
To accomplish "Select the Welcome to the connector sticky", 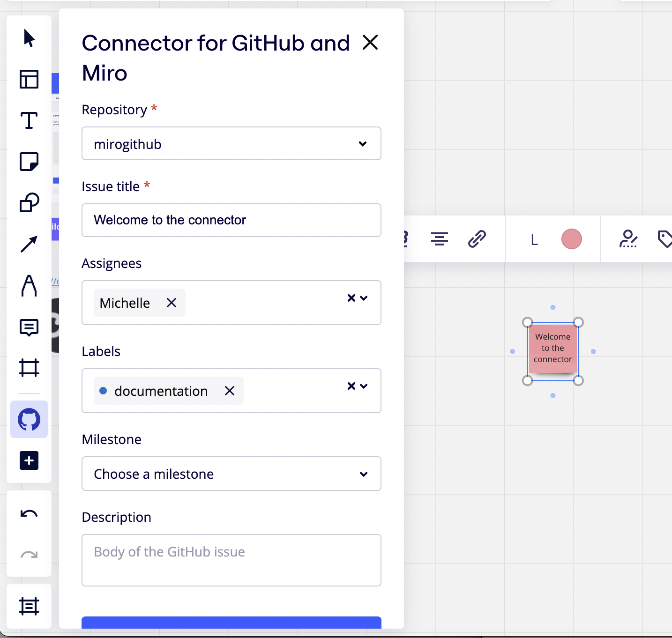I will coord(553,349).
